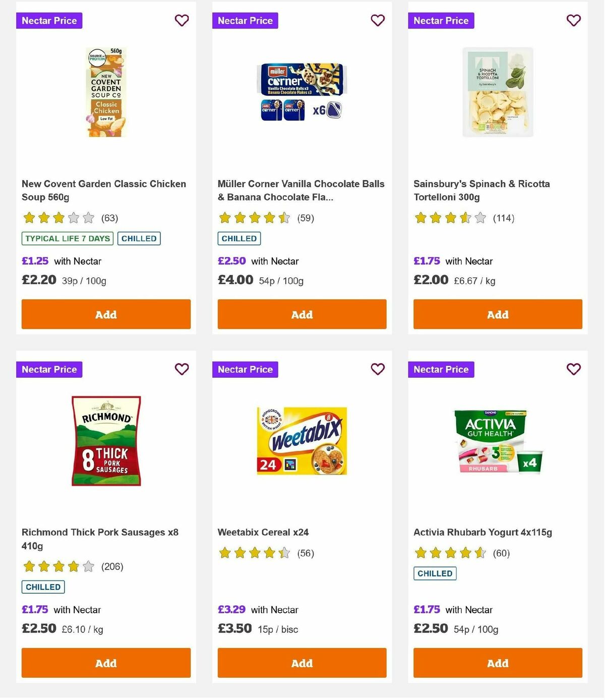The width and height of the screenshot is (605, 700).
Task: Click the heart icon on the Müller Corner card
Action: coord(378,21)
